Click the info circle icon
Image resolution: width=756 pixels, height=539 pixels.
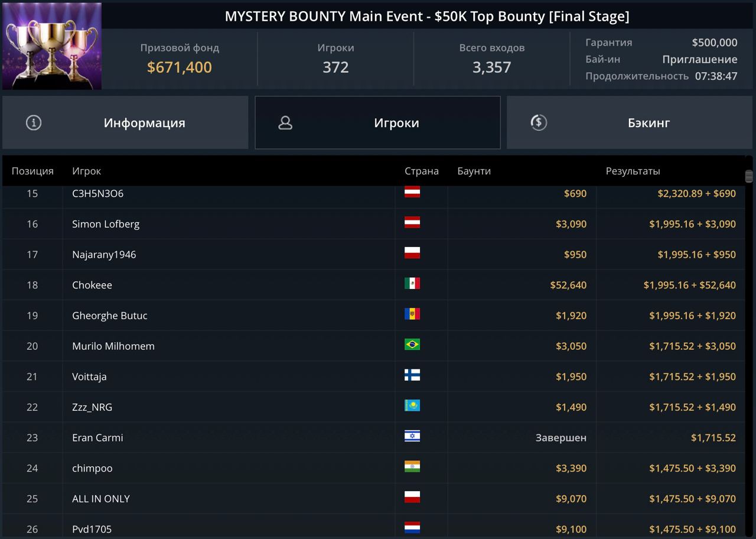pos(34,122)
